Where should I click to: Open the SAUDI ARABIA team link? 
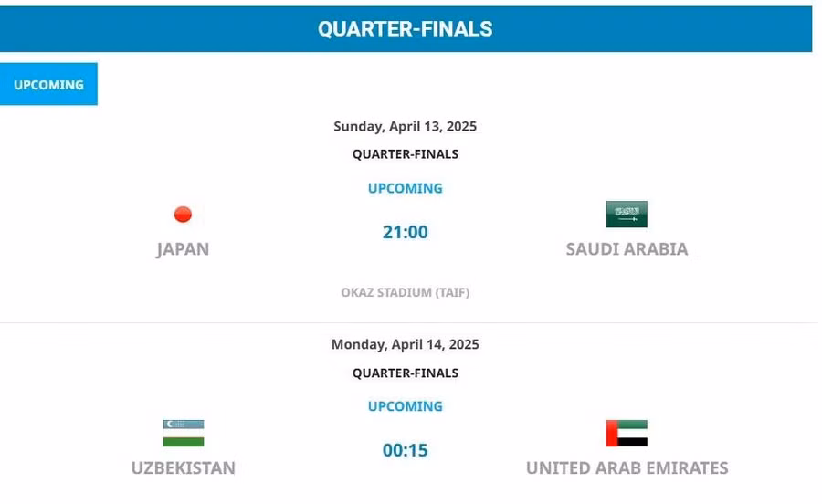pyautogui.click(x=627, y=249)
